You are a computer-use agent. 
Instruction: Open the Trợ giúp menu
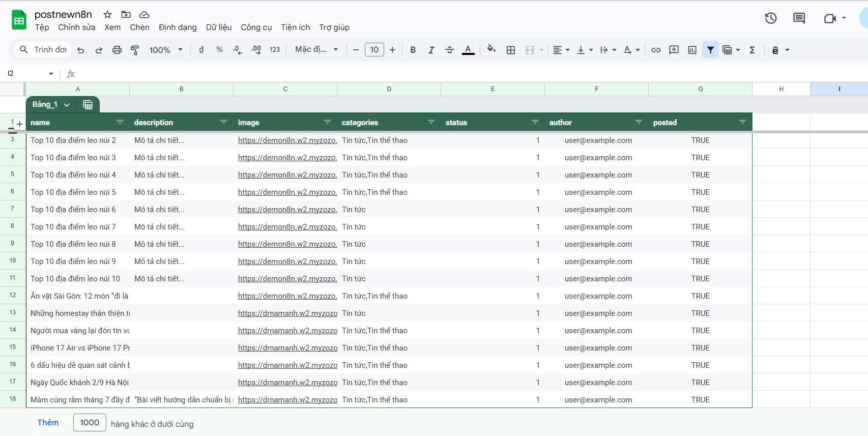(334, 27)
